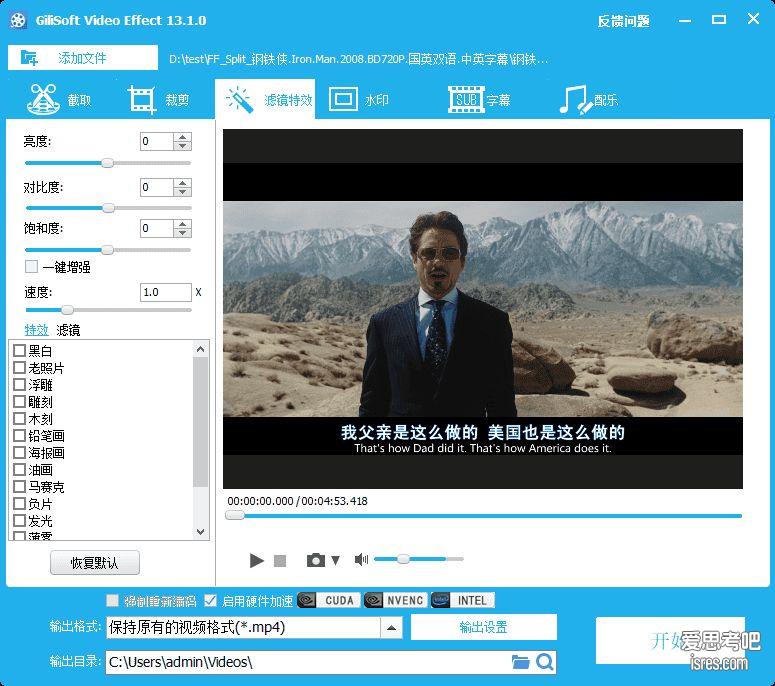Check the 海报画 poster effect
Screen dimensions: 775x686
click(x=19, y=453)
